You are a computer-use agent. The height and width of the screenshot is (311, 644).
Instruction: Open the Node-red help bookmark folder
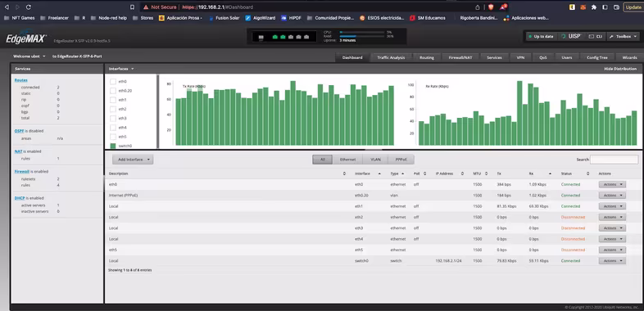click(x=108, y=18)
